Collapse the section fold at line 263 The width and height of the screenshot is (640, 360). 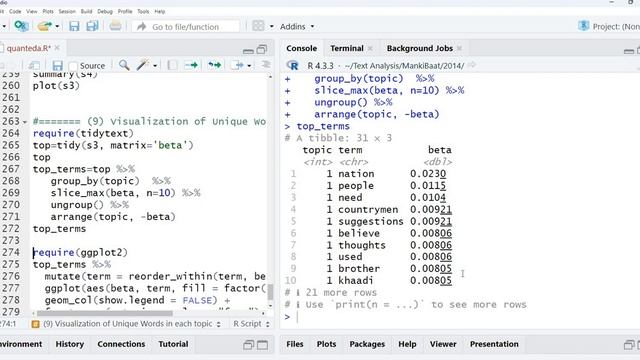click(x=25, y=122)
